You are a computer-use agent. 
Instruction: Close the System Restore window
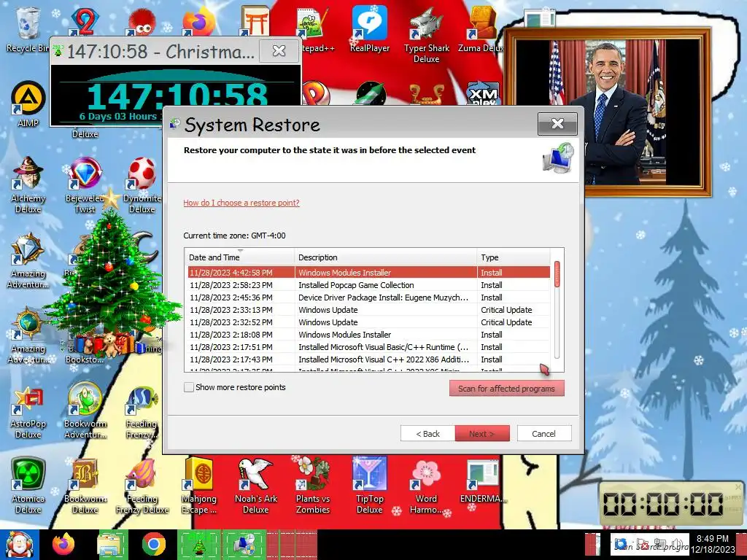pos(557,124)
